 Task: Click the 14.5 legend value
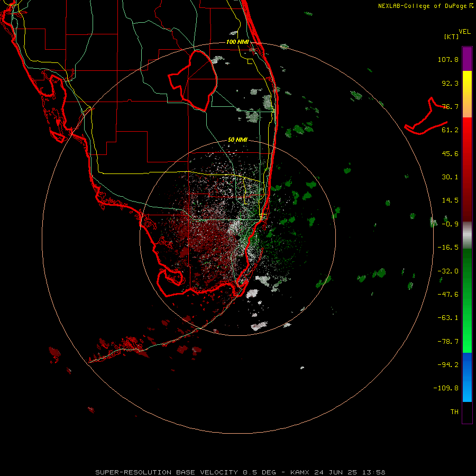click(450, 200)
